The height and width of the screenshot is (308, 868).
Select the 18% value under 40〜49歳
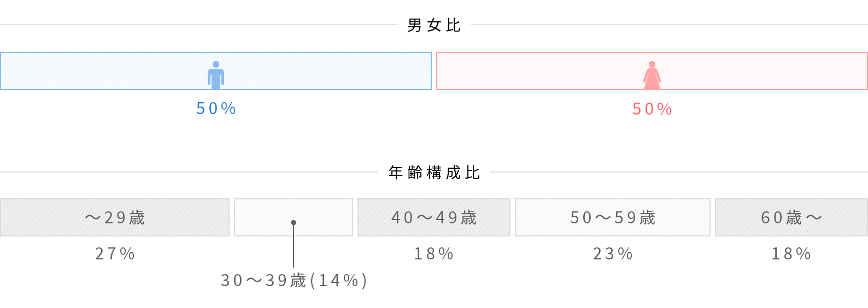coord(434,254)
